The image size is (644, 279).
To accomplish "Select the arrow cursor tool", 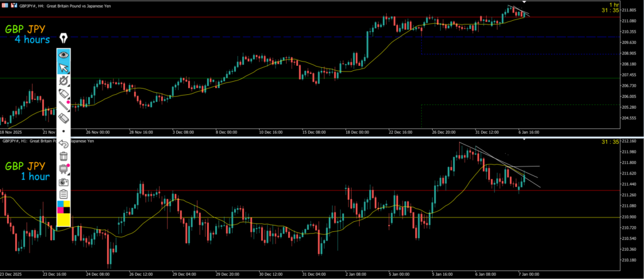I will coord(64,68).
